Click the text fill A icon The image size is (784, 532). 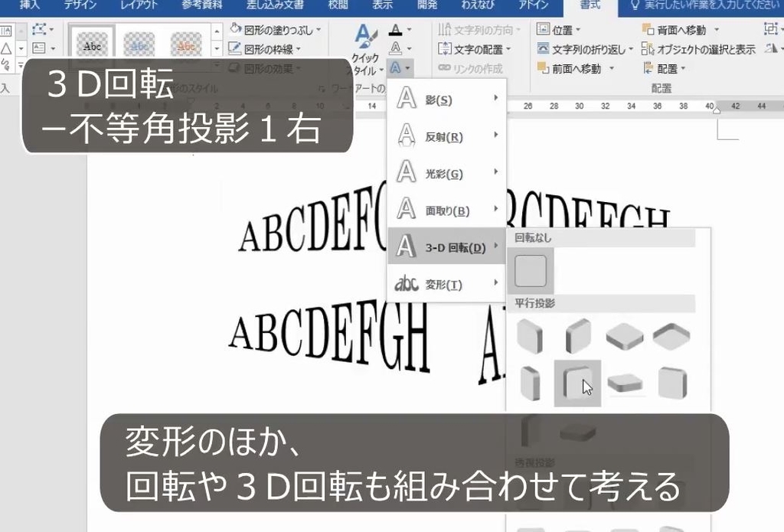click(x=396, y=30)
